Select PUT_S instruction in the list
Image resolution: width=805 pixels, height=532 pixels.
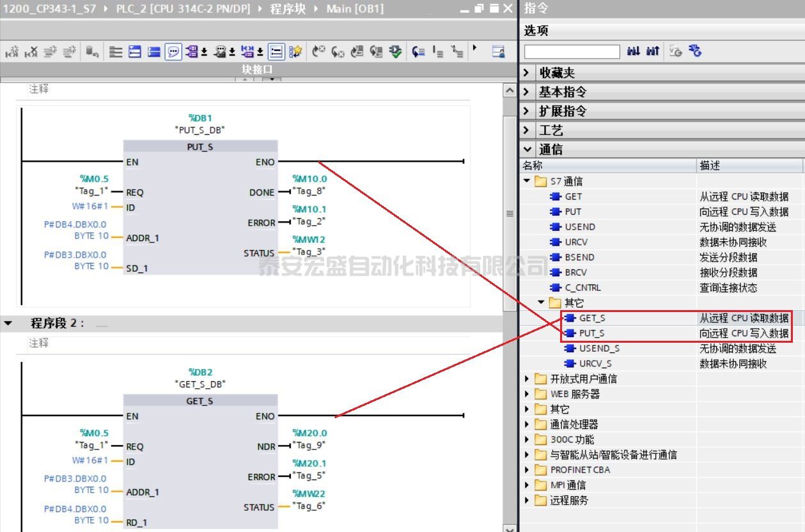pyautogui.click(x=591, y=333)
